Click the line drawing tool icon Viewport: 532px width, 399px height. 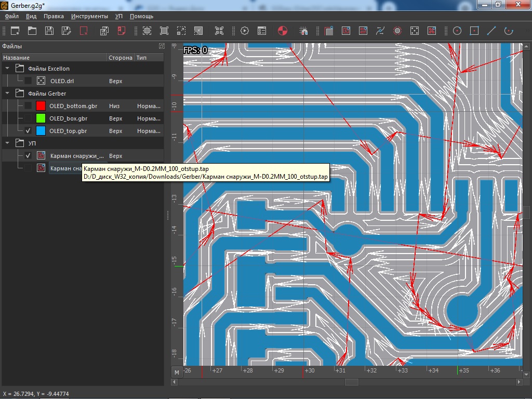point(491,31)
